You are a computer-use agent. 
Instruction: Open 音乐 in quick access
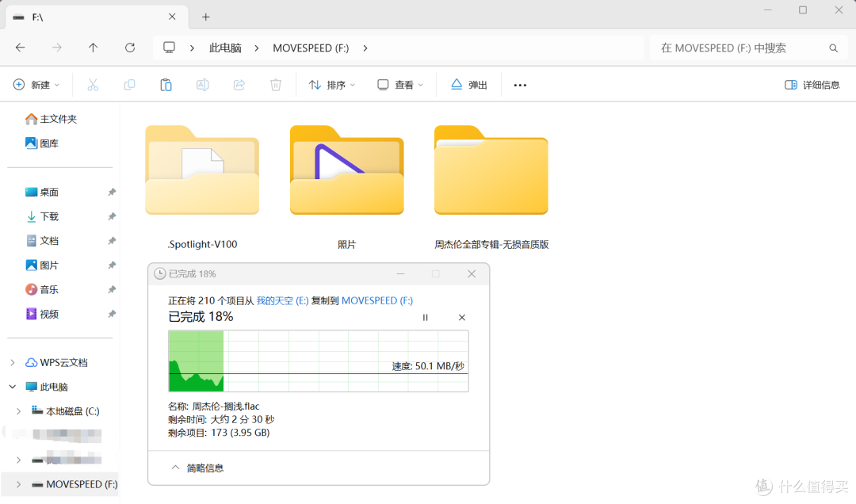[x=42, y=289]
